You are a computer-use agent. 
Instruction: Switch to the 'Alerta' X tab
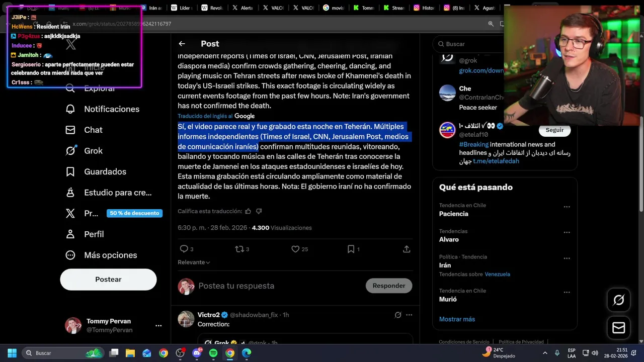click(x=243, y=8)
